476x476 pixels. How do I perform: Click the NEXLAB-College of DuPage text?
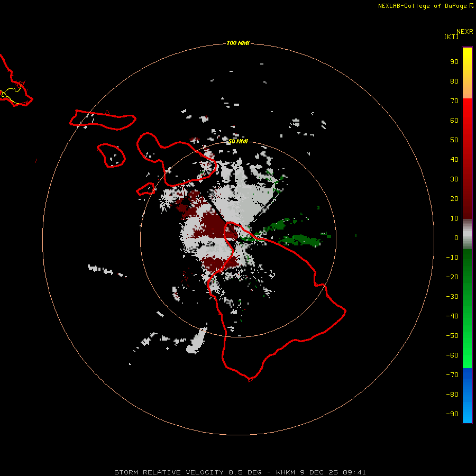click(x=422, y=6)
